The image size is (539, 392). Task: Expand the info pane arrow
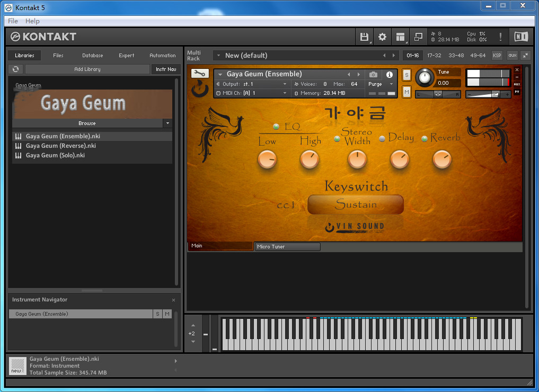point(175,361)
